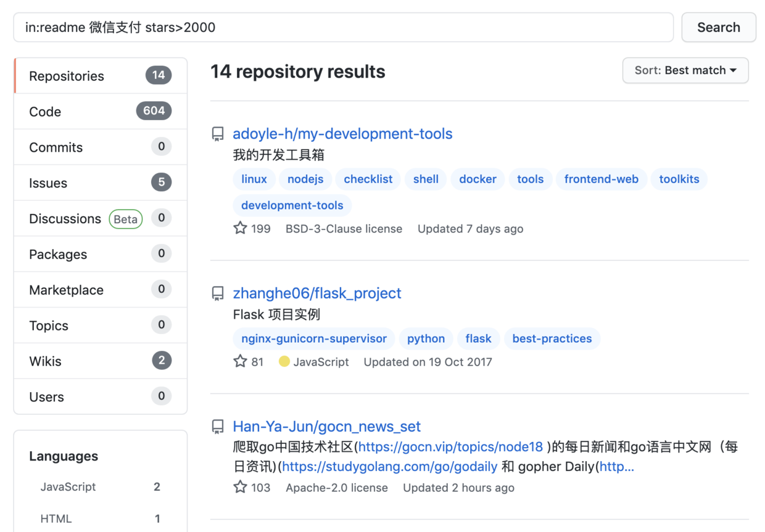The image size is (765, 532).
Task: Click the checklist topic tag
Action: click(x=368, y=179)
